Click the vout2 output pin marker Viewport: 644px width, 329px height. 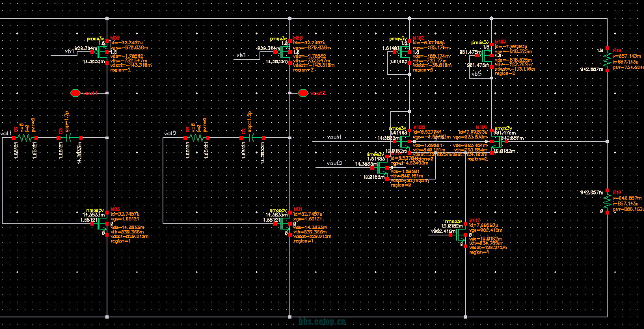[x=302, y=92]
